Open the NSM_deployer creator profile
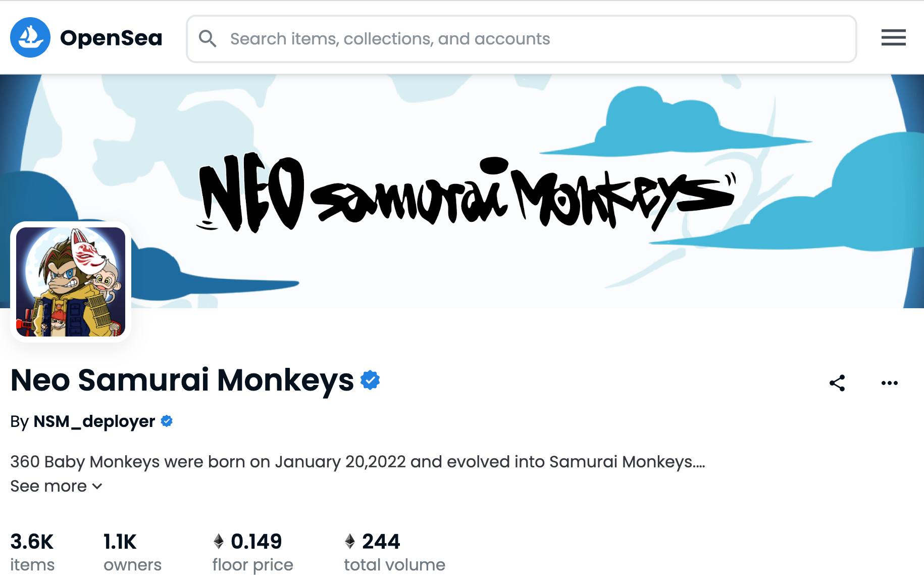The image size is (924, 575). click(x=94, y=421)
